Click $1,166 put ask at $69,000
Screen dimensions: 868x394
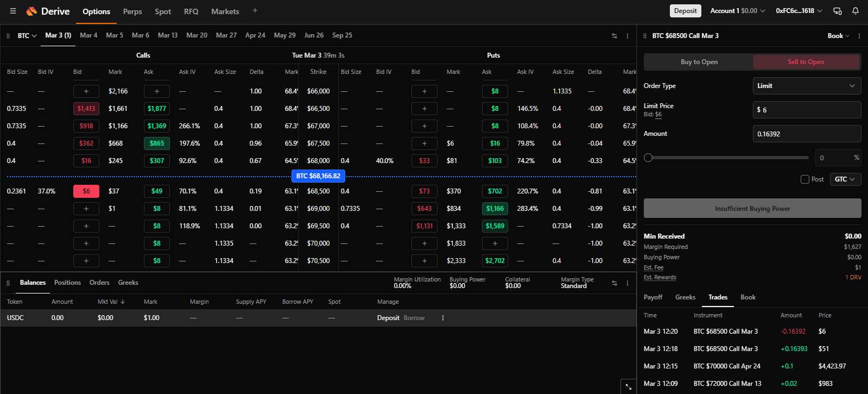[x=495, y=209]
